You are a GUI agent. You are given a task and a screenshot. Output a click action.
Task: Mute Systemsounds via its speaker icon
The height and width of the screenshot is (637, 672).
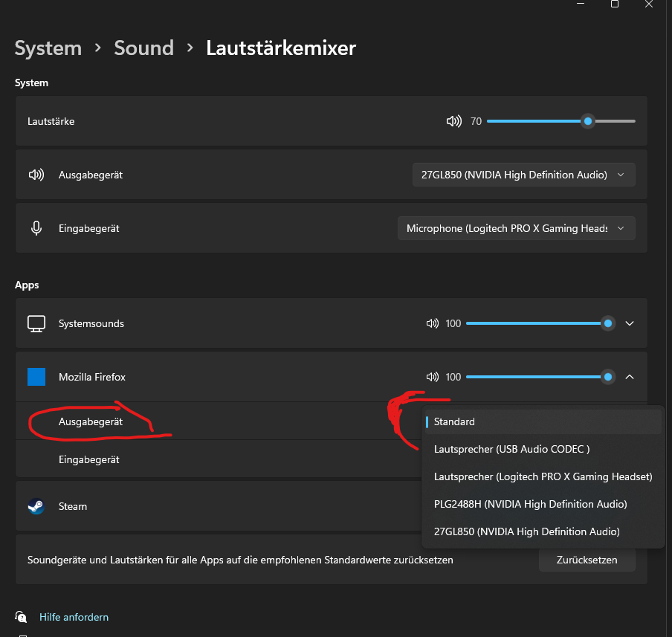tap(433, 323)
